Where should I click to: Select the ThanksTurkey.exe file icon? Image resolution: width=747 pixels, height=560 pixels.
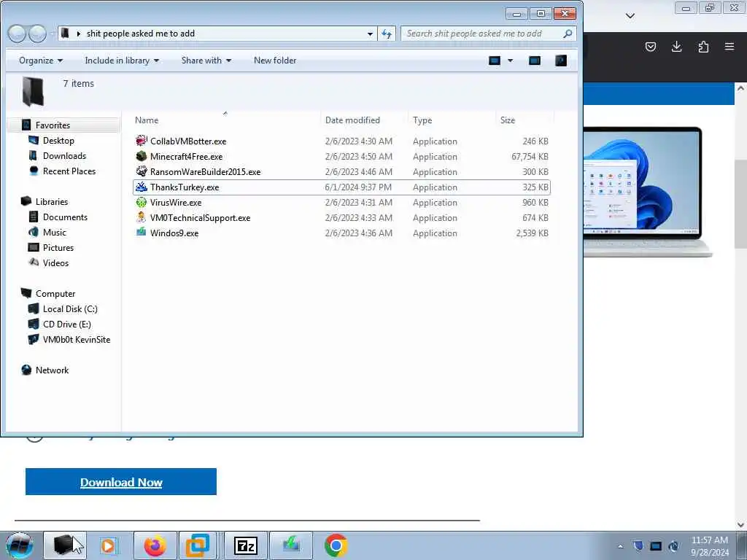141,187
